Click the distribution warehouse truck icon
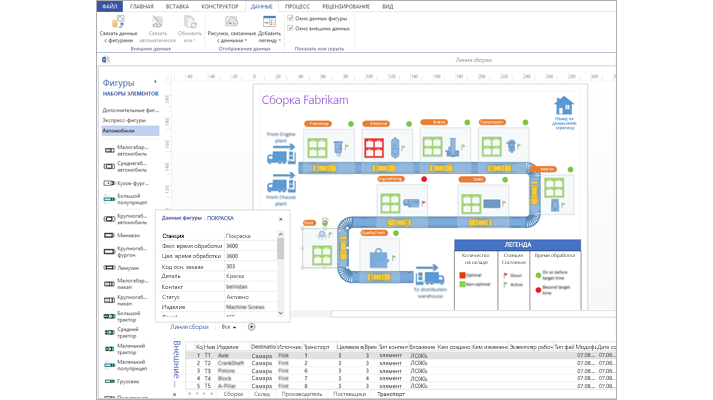713x400 pixels. (x=430, y=277)
